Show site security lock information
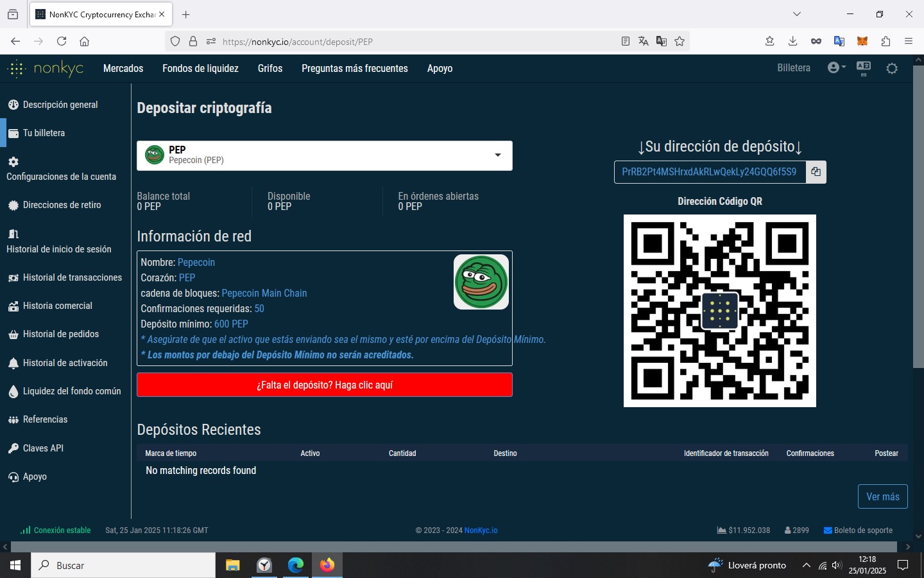Image resolution: width=924 pixels, height=578 pixels. 193,41
